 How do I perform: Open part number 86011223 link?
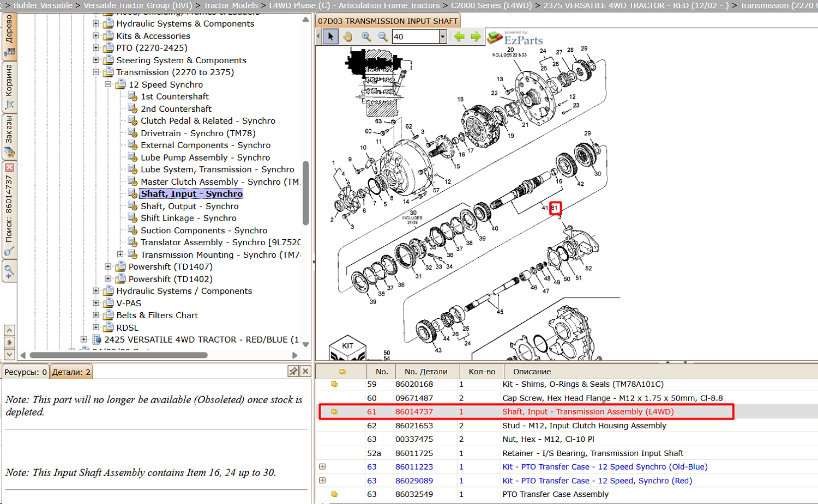[x=414, y=467]
